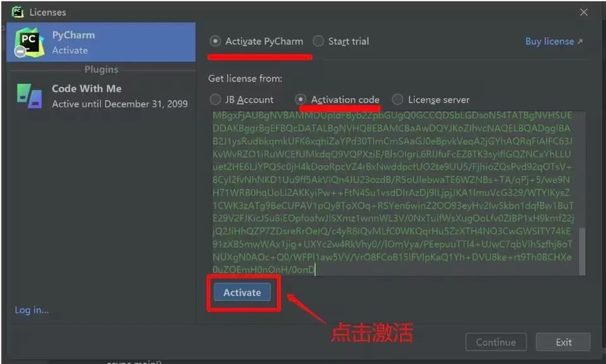This screenshot has height=364, width=606.
Task: Select the Activate PyCharm radio option
Action: tap(215, 41)
